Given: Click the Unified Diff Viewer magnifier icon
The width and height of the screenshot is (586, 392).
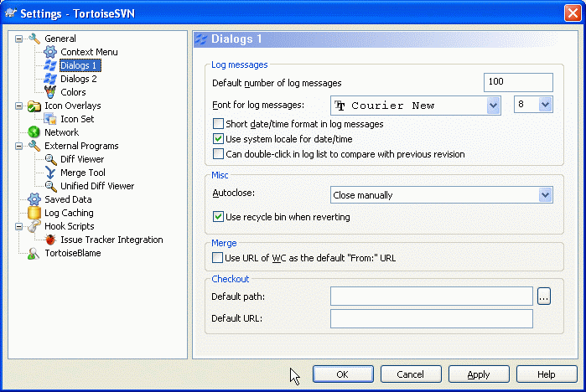Looking at the screenshot, I should point(50,186).
